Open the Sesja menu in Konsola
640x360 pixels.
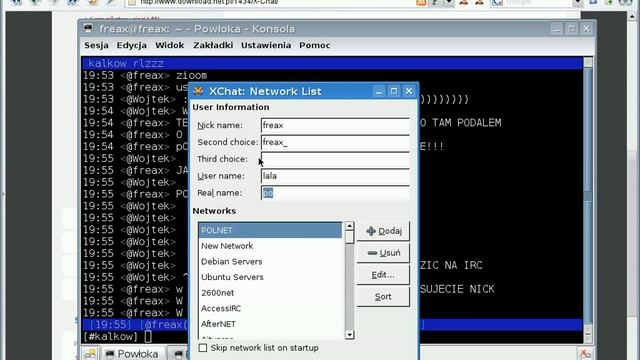tap(96, 45)
